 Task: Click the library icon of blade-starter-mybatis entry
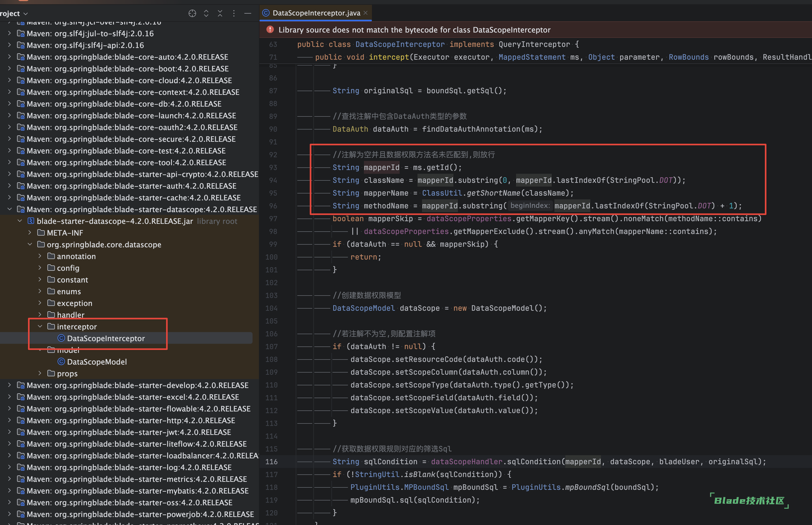[21, 491]
